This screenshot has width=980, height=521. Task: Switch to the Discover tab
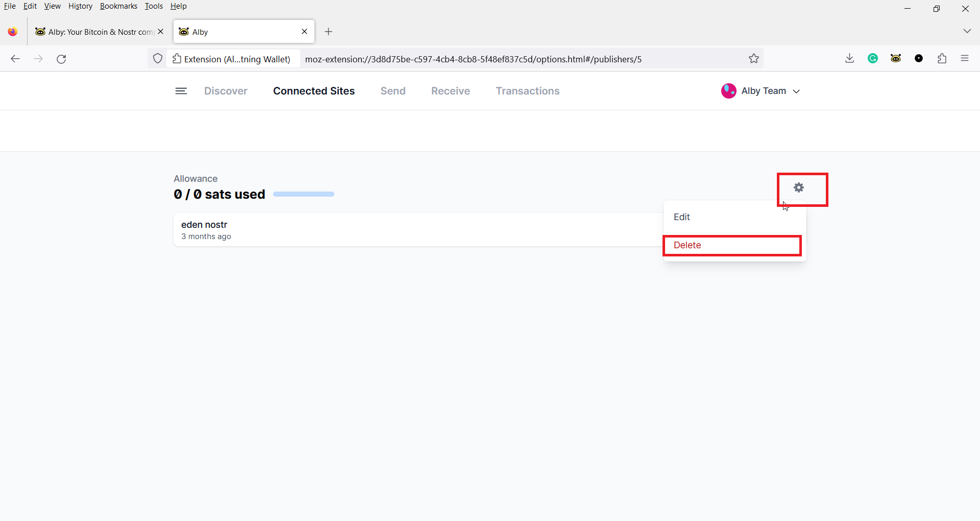(x=226, y=91)
